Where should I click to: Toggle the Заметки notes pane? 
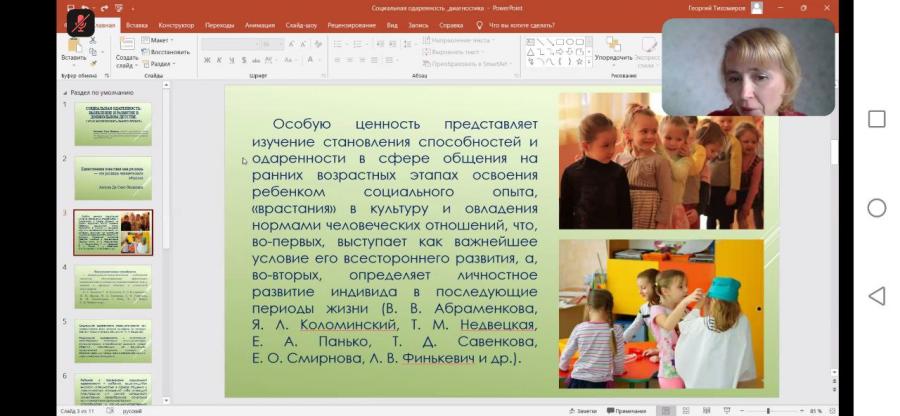pos(583,411)
